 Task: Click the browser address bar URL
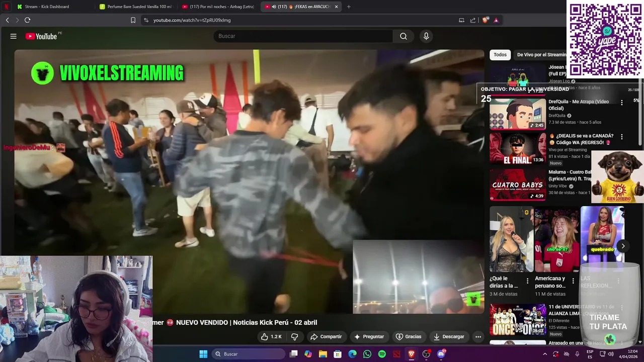(x=192, y=20)
